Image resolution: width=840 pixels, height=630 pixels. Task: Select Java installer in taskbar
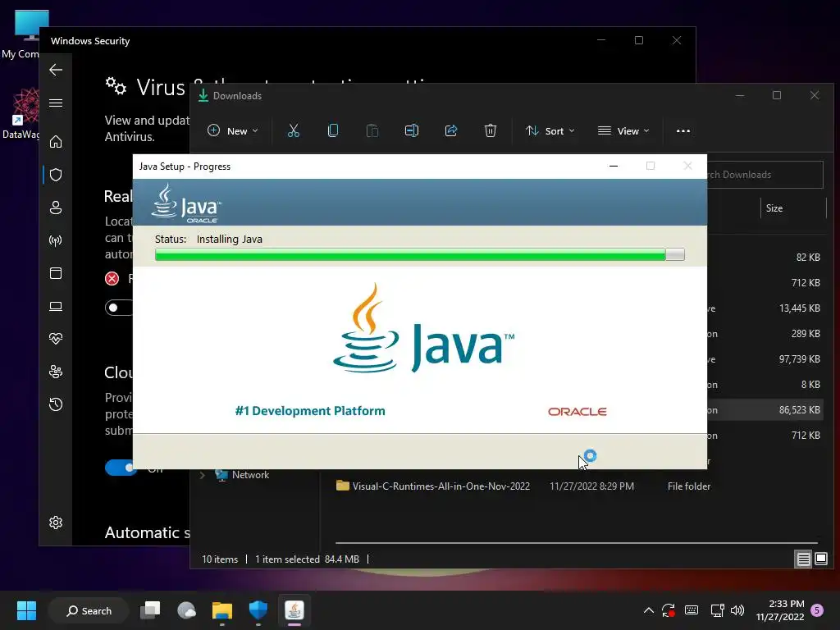294,610
